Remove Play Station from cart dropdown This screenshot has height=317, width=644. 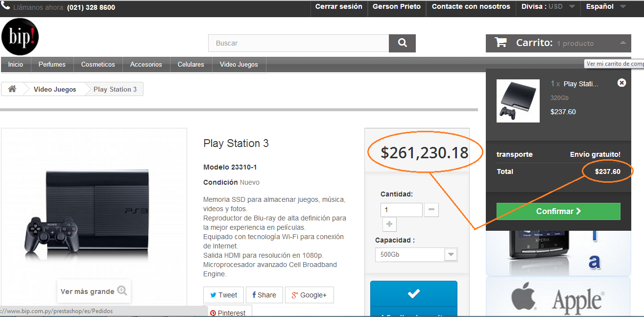(x=621, y=83)
